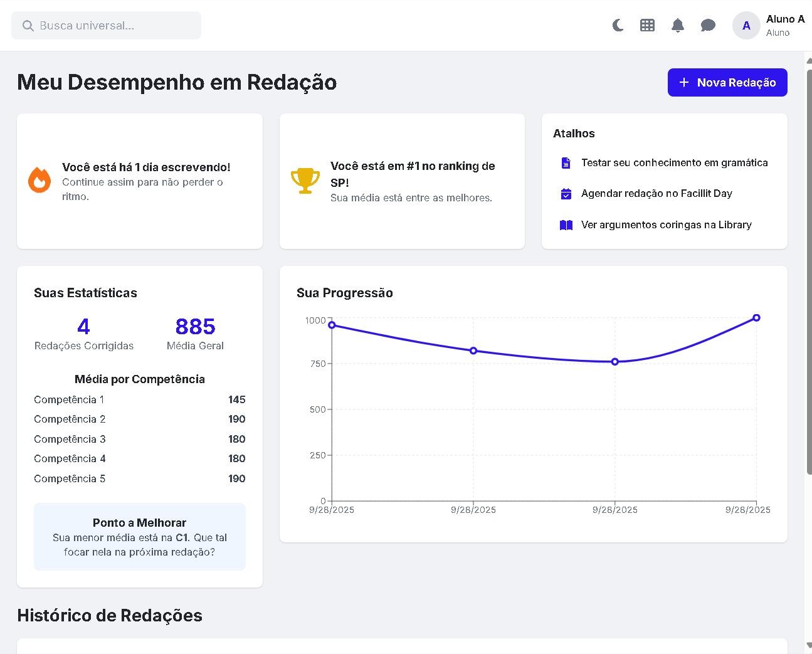
Task: Open the apps grid icon
Action: click(x=647, y=25)
